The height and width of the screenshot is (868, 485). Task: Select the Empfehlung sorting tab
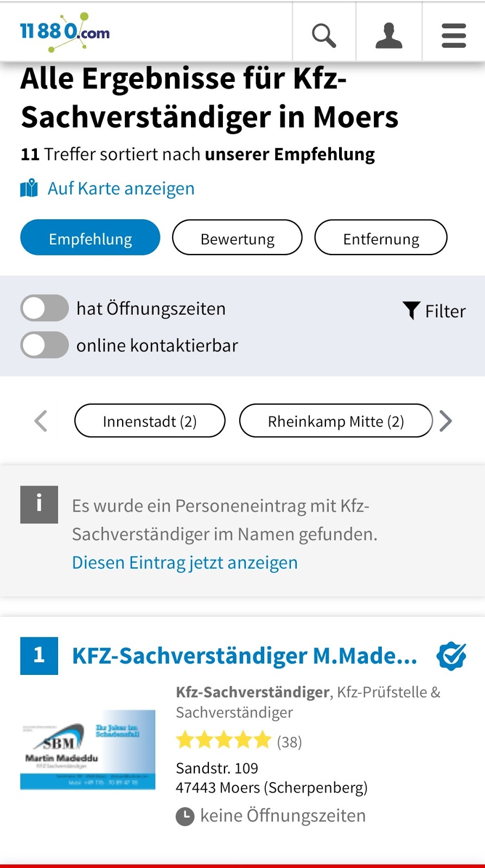tap(90, 238)
